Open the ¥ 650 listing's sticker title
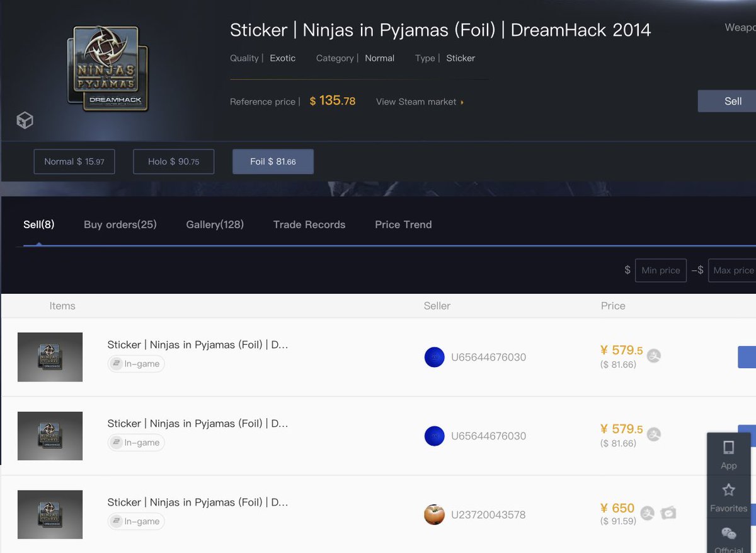Image resolution: width=756 pixels, height=553 pixels. click(198, 503)
